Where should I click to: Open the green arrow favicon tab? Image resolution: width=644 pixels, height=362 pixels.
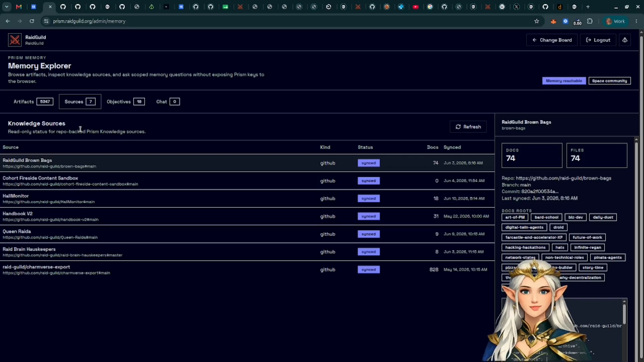(x=225, y=7)
